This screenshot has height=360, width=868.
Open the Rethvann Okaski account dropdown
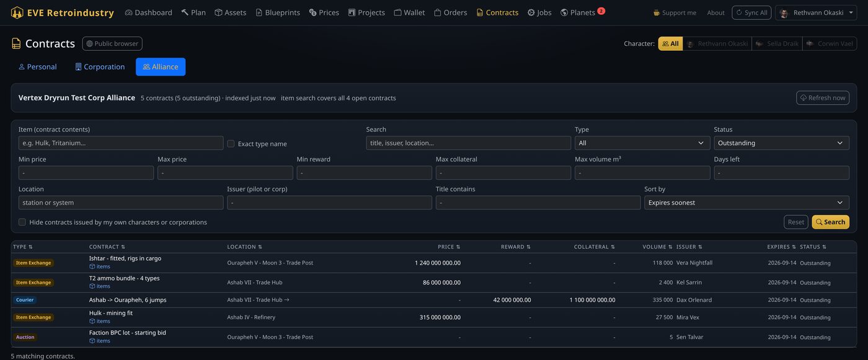pos(816,12)
